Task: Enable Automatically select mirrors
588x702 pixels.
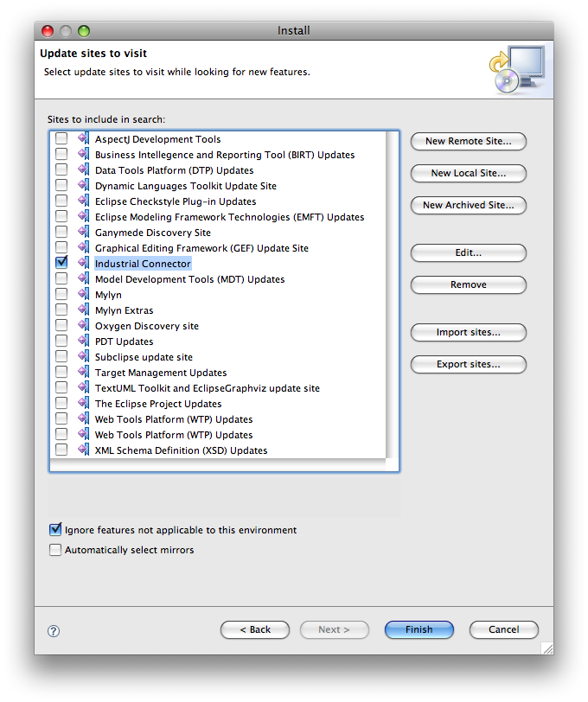Action: [55, 550]
